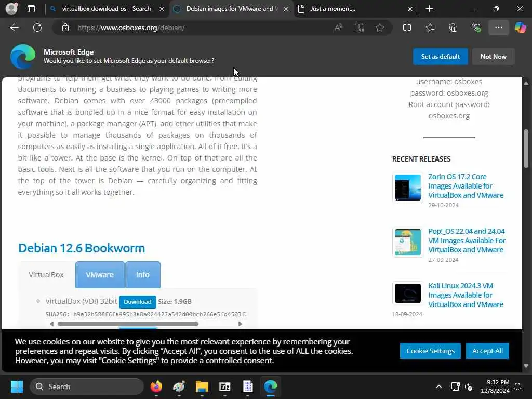Image resolution: width=532 pixels, height=399 pixels.
Task: Click the Debian 12.6 Bookworm heading
Action: (x=82, y=248)
